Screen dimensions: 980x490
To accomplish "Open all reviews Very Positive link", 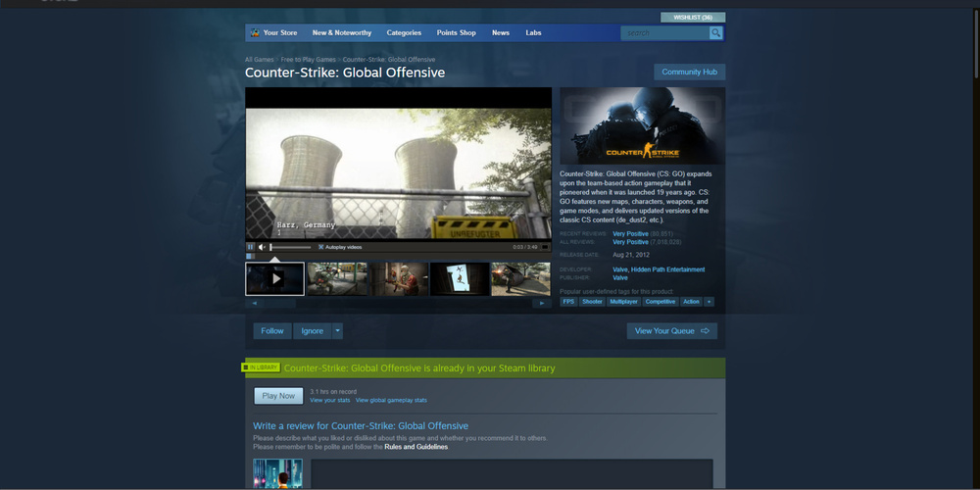I will [630, 242].
